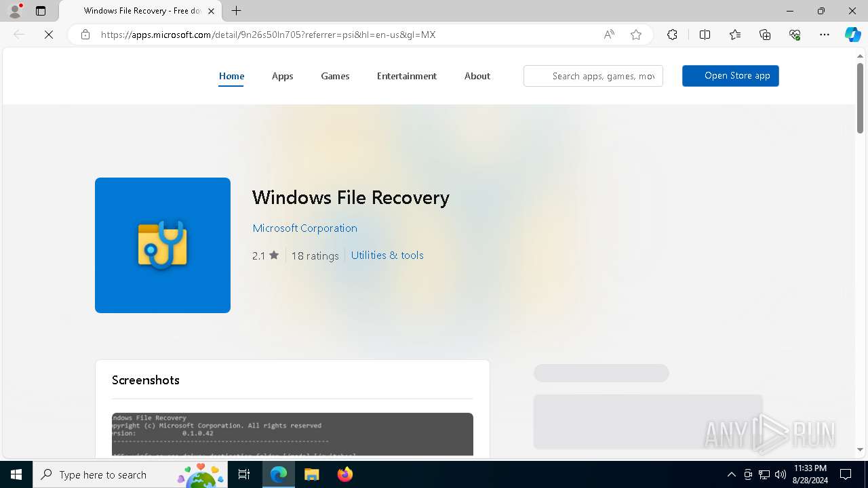Screen dimensions: 868x488
Task: Click the scrollbar down arrow
Action: click(860, 449)
